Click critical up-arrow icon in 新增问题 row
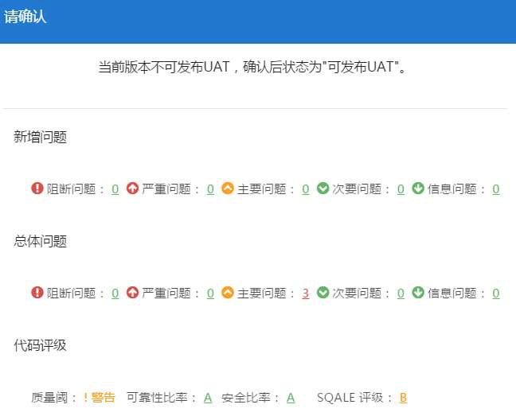The width and height of the screenshot is (516, 420). point(132,189)
